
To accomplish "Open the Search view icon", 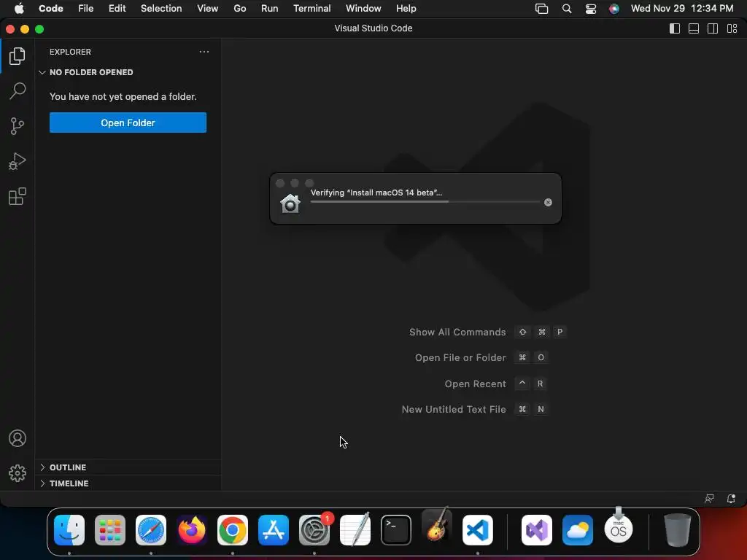I will click(x=18, y=91).
